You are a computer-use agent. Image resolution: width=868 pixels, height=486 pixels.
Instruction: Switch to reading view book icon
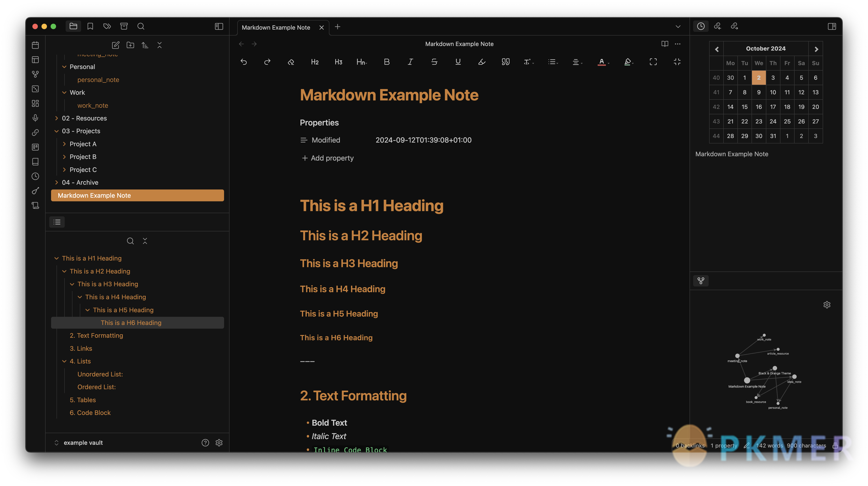[664, 44]
